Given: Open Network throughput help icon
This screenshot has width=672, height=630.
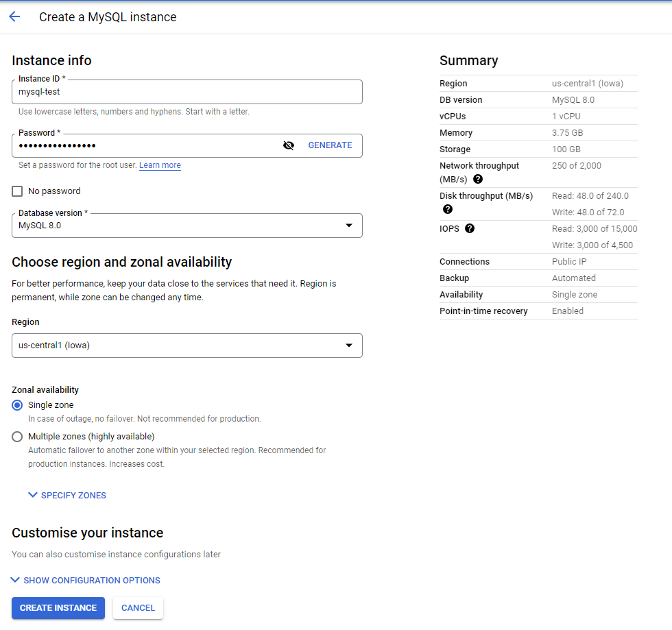Looking at the screenshot, I should coord(478,179).
